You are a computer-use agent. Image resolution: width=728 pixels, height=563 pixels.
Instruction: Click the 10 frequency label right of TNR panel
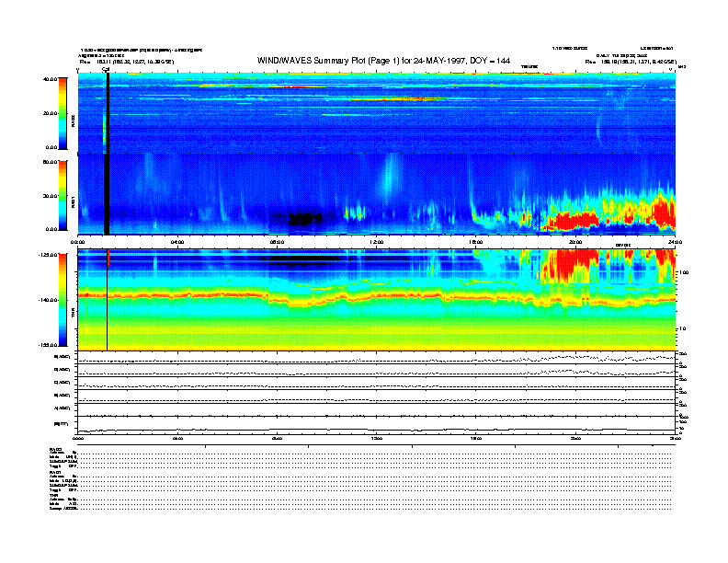pos(681,328)
